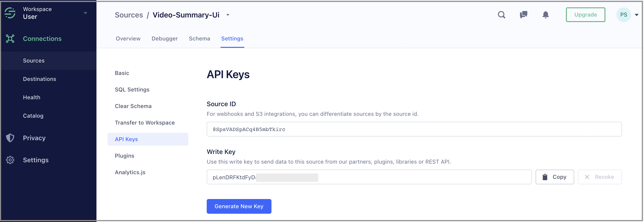The width and height of the screenshot is (644, 222).
Task: Copy the write key
Action: tap(554, 177)
